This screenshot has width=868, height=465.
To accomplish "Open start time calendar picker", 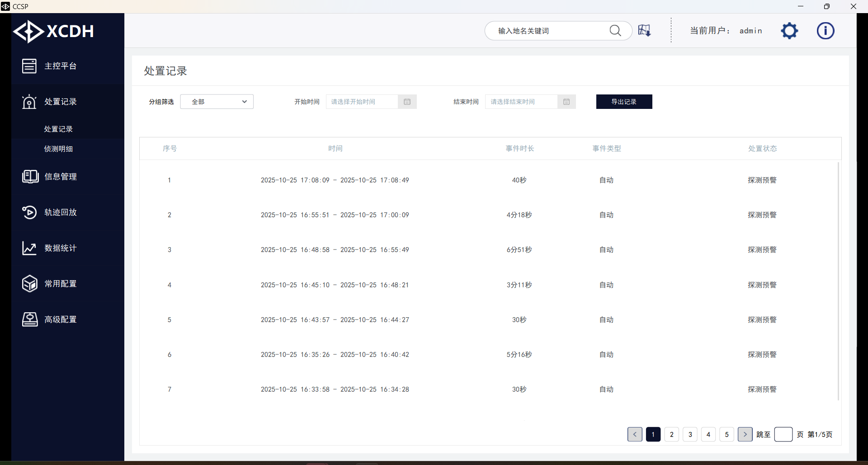I will (x=407, y=102).
